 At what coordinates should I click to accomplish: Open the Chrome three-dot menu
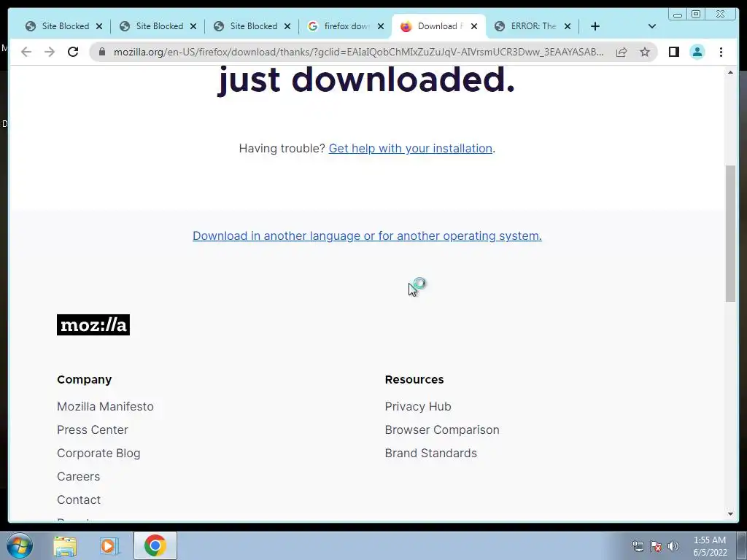tap(721, 52)
